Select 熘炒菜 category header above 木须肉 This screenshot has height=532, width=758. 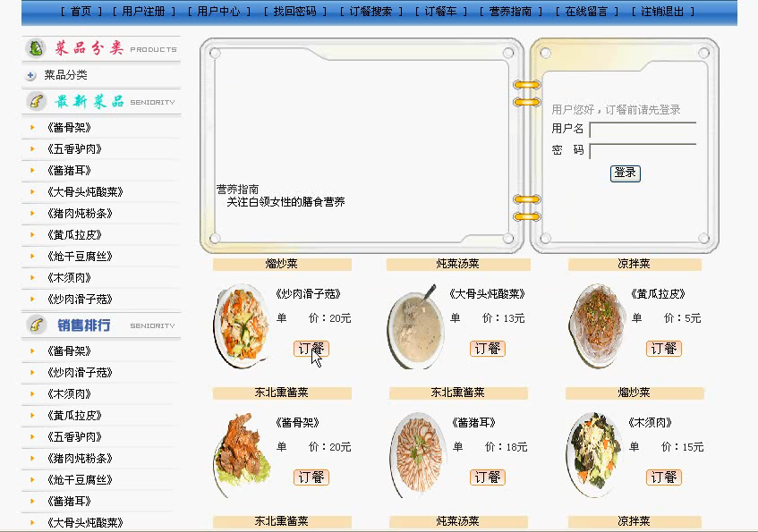(x=635, y=393)
